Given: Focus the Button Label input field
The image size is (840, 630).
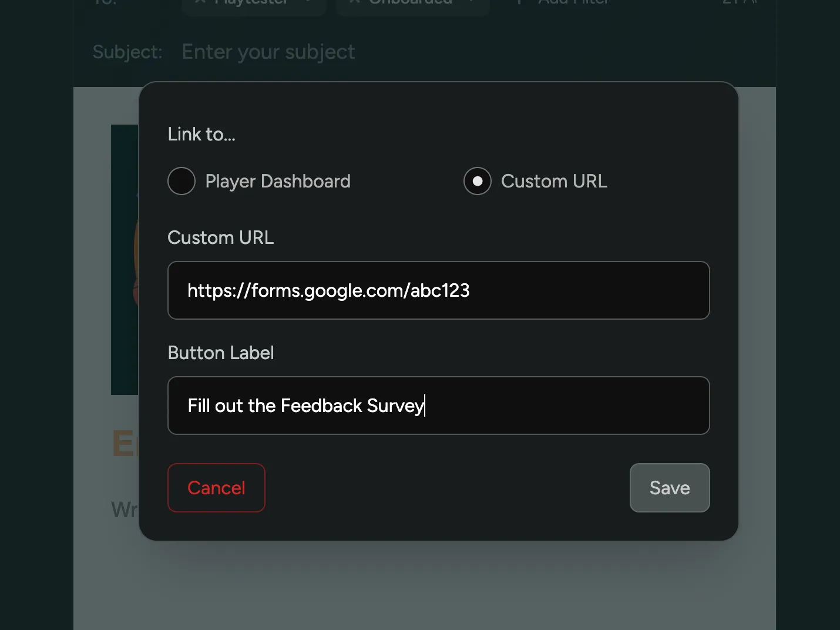Looking at the screenshot, I should [438, 406].
